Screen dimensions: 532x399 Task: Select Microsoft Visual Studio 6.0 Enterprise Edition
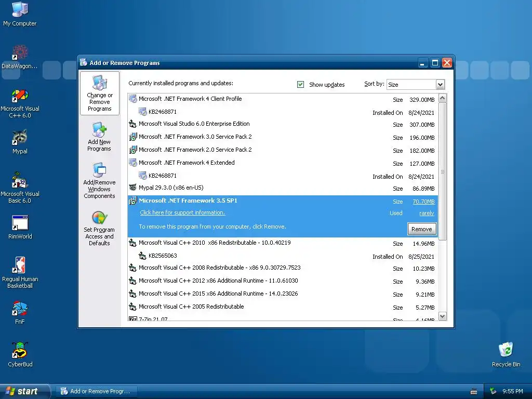(283, 124)
